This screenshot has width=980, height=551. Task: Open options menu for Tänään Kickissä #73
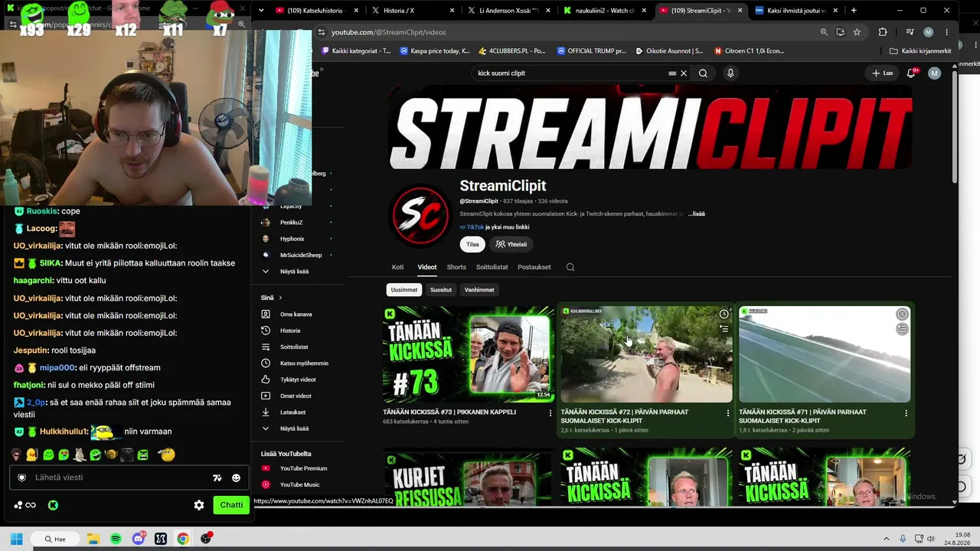coord(550,413)
